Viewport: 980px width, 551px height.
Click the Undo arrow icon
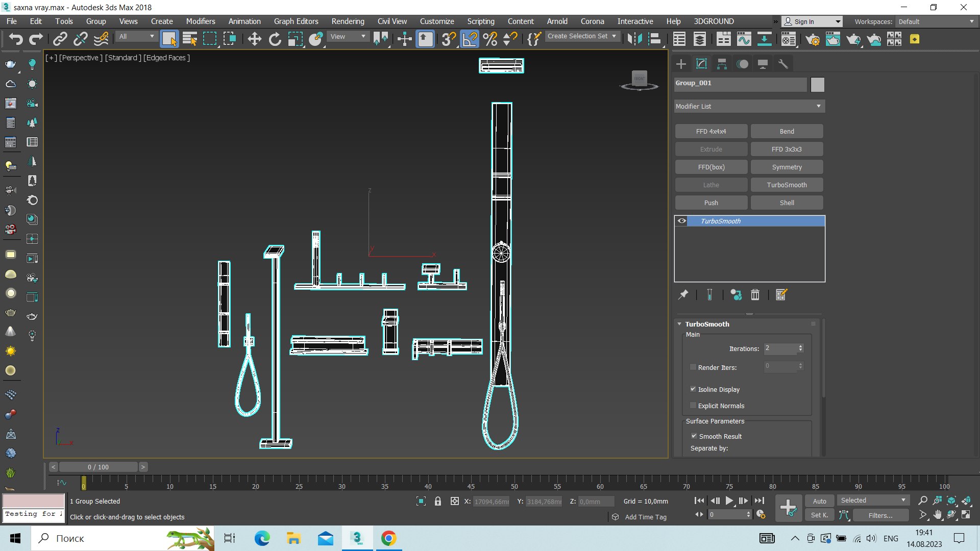click(x=16, y=39)
